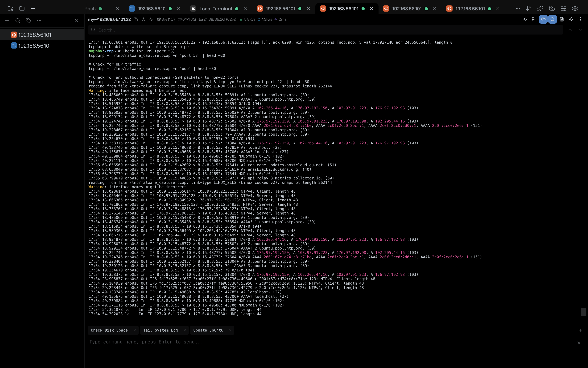Open the tag filter in the sidebar
Screen dimensions: 588x368
tap(28, 21)
